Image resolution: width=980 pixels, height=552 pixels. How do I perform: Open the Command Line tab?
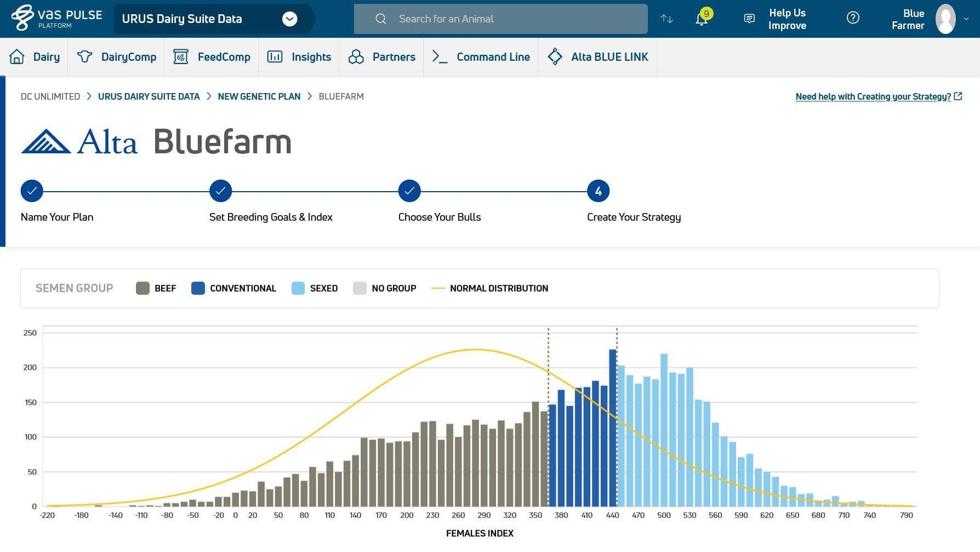tap(493, 57)
